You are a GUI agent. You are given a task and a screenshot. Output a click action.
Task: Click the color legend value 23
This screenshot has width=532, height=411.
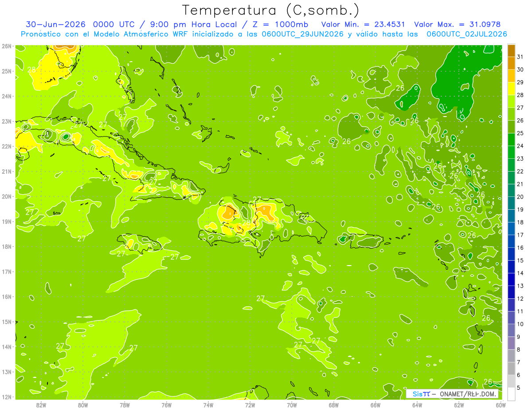click(x=520, y=159)
